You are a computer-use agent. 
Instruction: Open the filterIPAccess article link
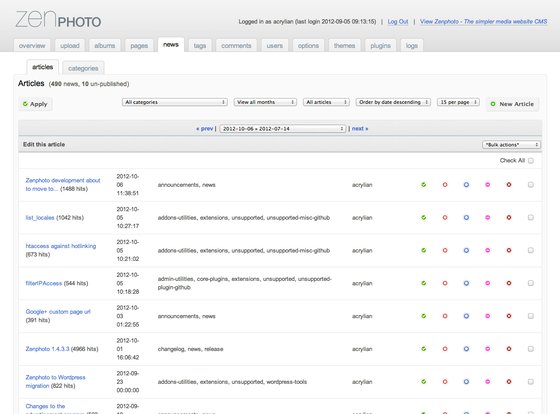point(44,283)
